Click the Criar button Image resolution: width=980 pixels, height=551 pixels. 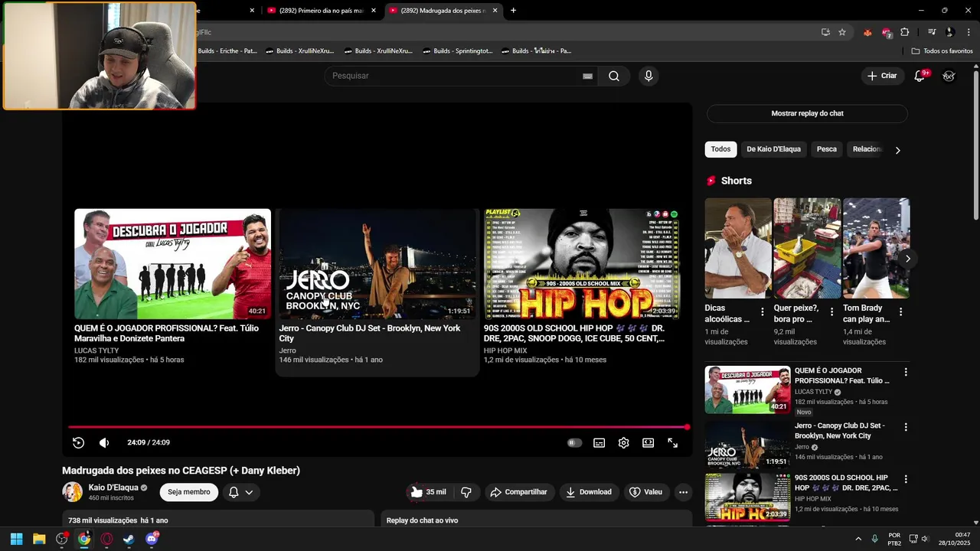click(881, 76)
